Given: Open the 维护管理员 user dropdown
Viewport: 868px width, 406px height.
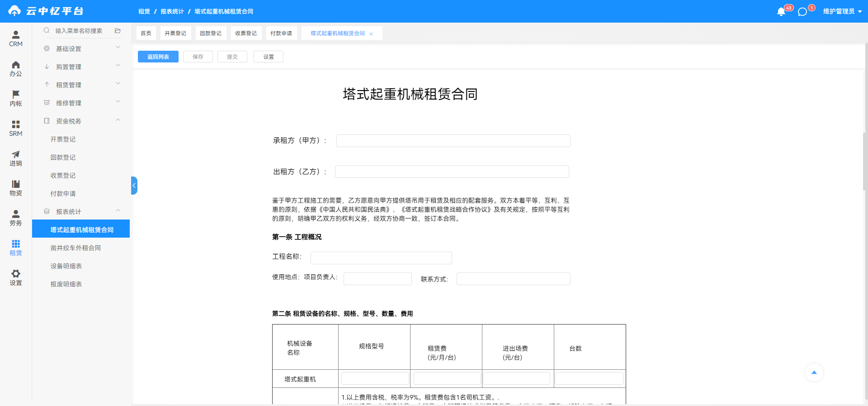Looking at the screenshot, I should pos(842,11).
